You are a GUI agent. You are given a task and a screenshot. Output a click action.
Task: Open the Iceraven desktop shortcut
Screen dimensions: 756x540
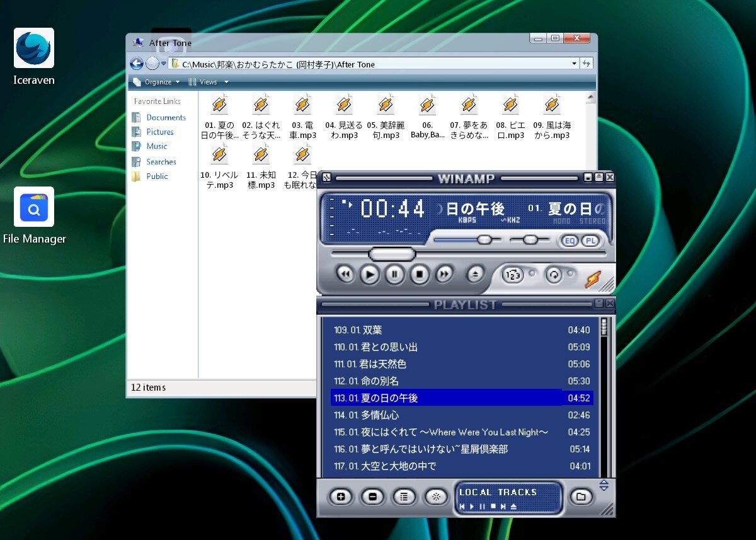coord(34,57)
